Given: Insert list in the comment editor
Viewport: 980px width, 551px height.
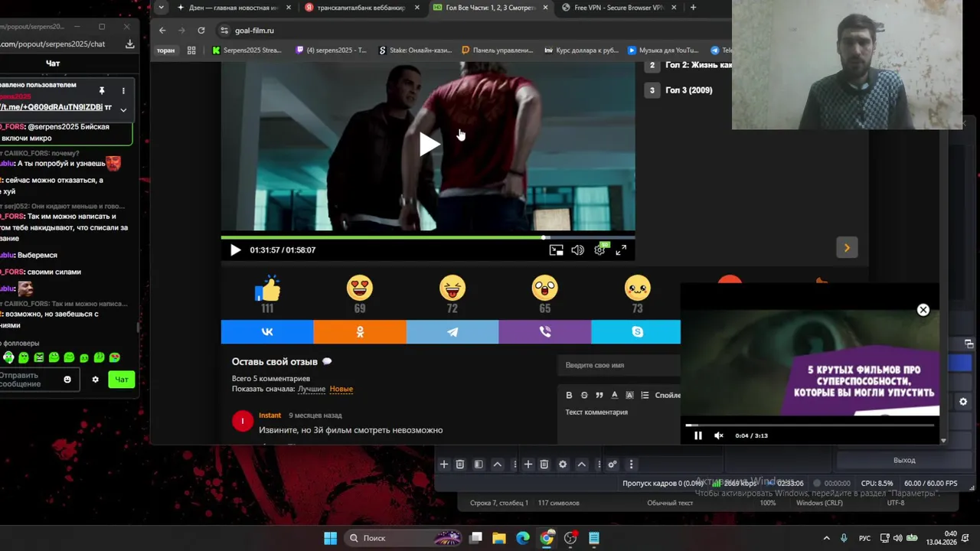Looking at the screenshot, I should point(645,395).
